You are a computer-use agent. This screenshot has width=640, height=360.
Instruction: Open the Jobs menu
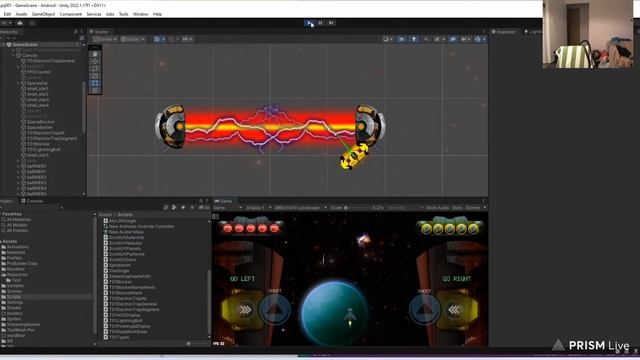[110, 14]
